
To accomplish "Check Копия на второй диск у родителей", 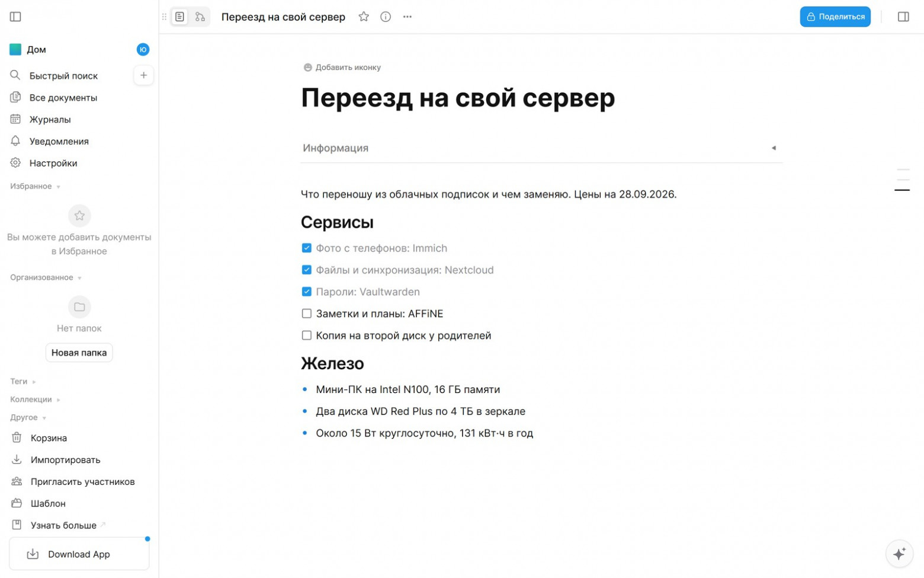I will [307, 336].
